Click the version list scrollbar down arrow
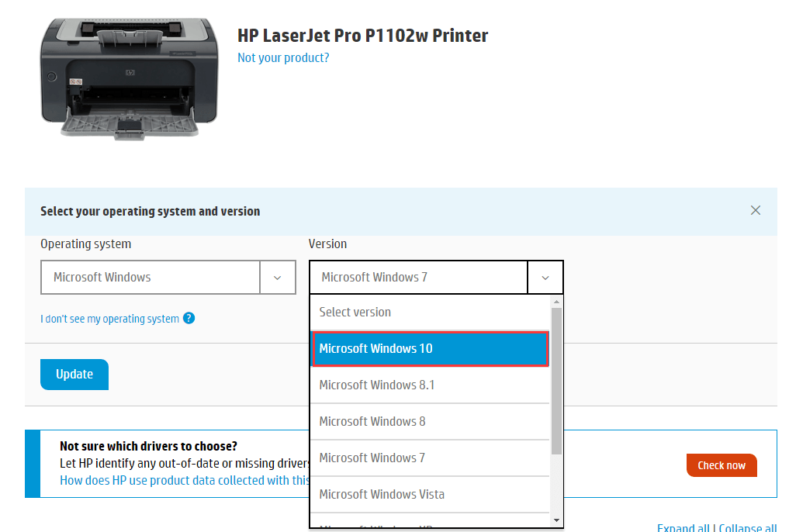Viewport: 789px width, 532px height. pos(556,520)
